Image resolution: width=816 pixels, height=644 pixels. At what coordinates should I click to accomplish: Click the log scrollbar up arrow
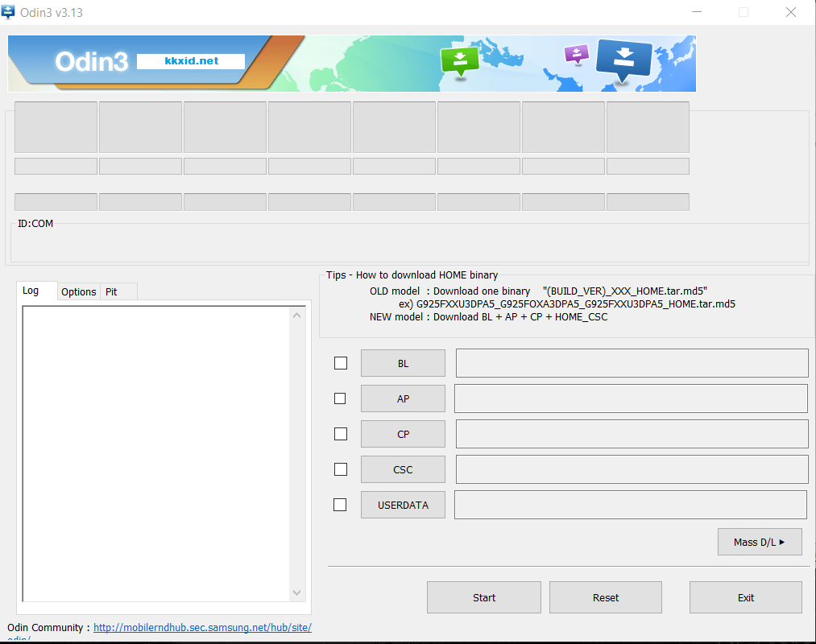click(x=296, y=316)
